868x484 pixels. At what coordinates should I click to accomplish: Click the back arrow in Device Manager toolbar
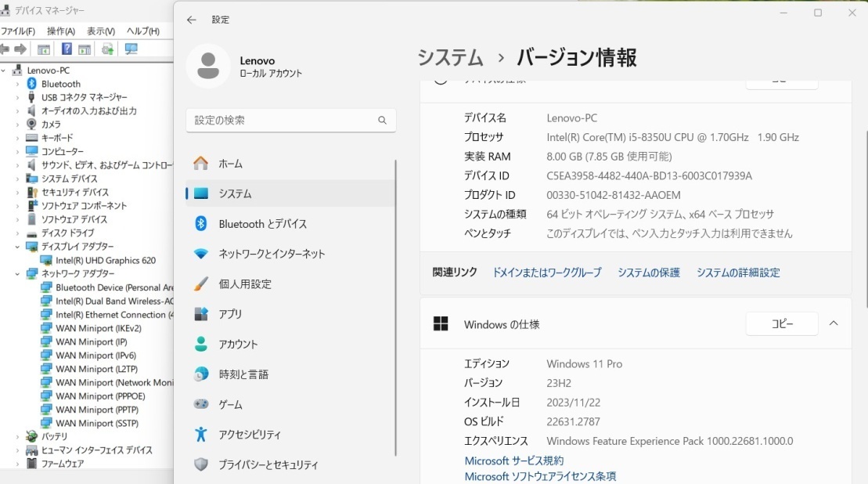(6, 49)
